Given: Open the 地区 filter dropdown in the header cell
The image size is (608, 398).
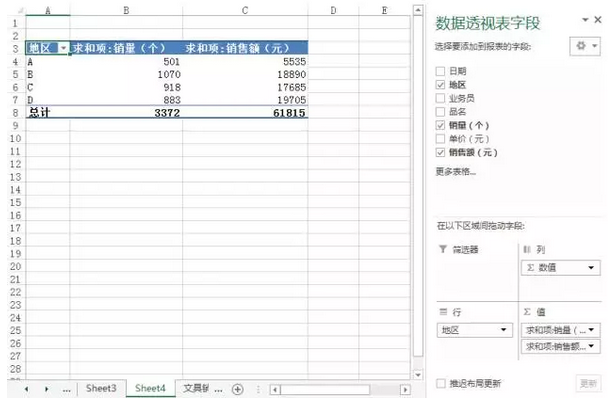Looking at the screenshot, I should tap(63, 48).
